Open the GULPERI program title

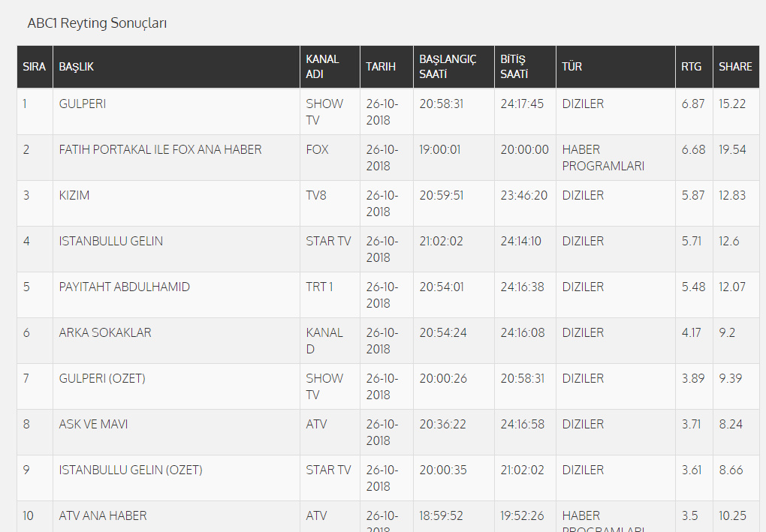(83, 104)
